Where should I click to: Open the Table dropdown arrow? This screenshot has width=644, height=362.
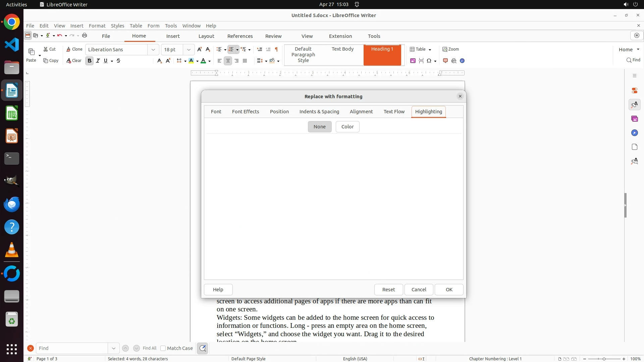[x=430, y=50]
